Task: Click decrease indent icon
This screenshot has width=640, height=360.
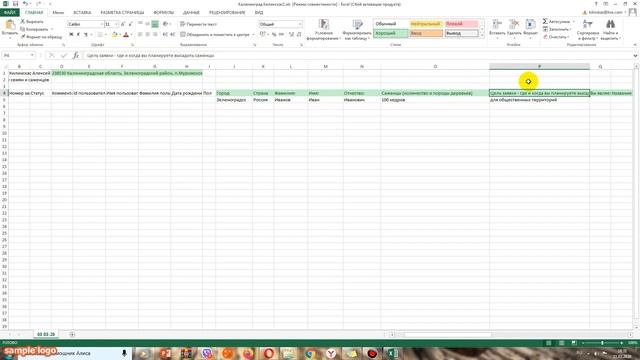Action: click(x=165, y=35)
